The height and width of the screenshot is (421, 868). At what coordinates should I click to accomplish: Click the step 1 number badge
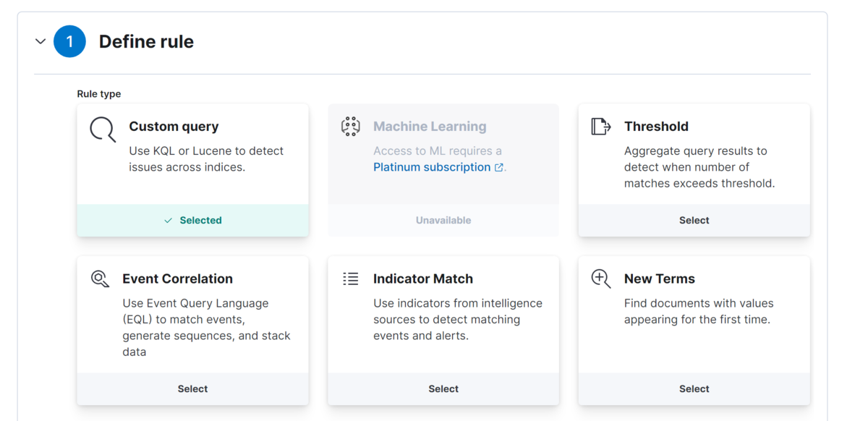70,42
